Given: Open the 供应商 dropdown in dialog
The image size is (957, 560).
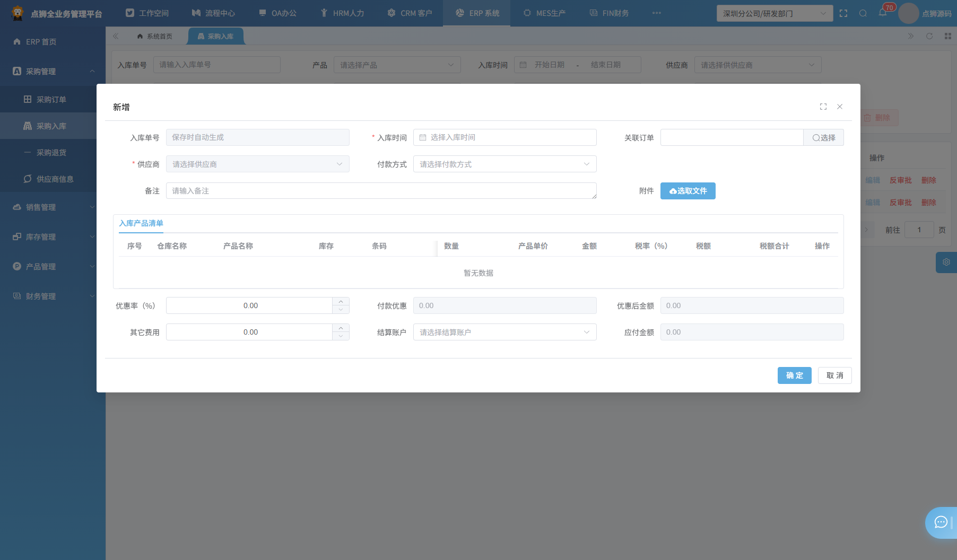Looking at the screenshot, I should tap(258, 164).
